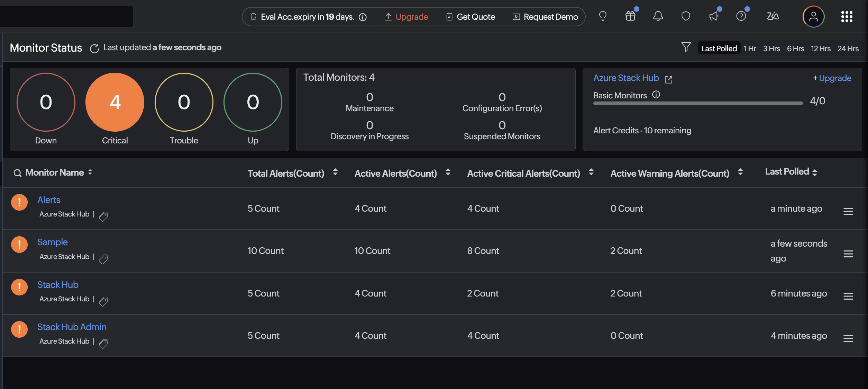Click the Discovery in Progress count

(369, 125)
